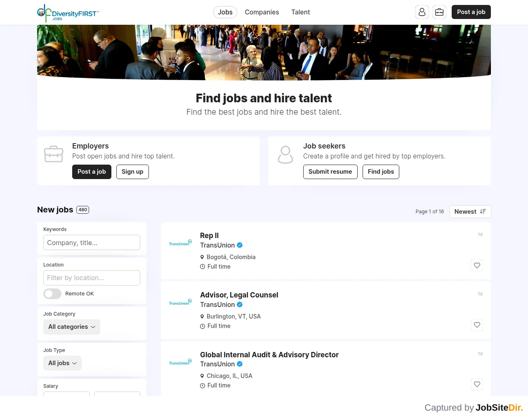The width and height of the screenshot is (528, 420).
Task: Open the DiversityFIRST Jobs logo homepage
Action: point(68,13)
